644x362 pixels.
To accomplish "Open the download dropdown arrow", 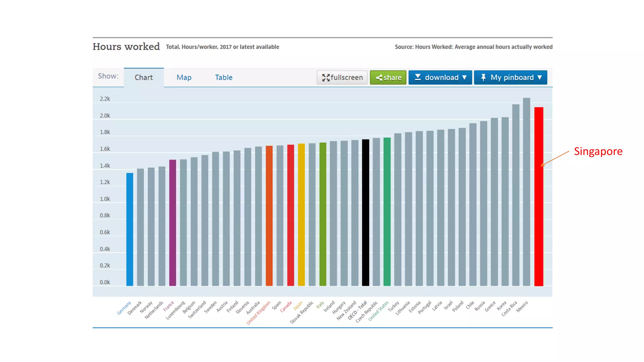I will coord(464,77).
